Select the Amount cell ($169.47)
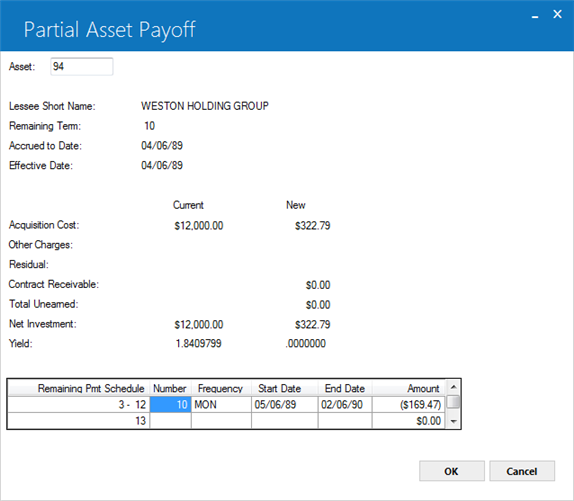Image resolution: width=574 pixels, height=501 pixels. coord(409,405)
